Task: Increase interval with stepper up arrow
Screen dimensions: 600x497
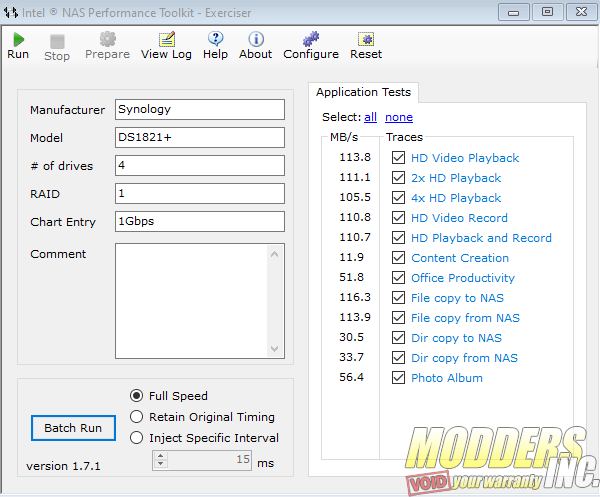Action: [161, 456]
